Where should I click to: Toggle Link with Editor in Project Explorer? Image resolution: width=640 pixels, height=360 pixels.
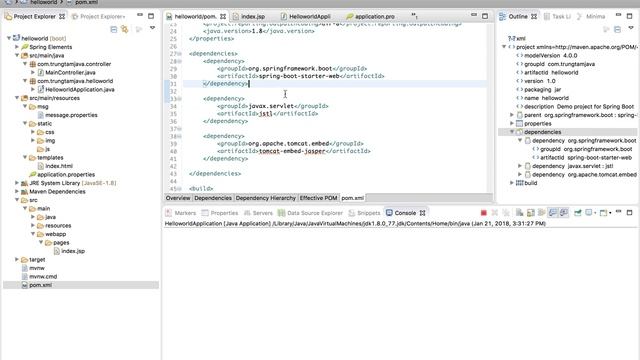[124, 29]
